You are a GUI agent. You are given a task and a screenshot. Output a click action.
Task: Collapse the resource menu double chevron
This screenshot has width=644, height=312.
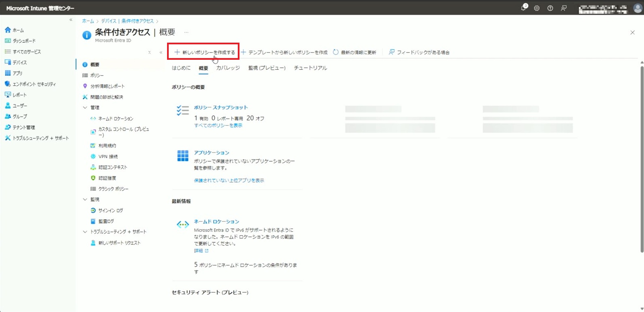tap(161, 52)
